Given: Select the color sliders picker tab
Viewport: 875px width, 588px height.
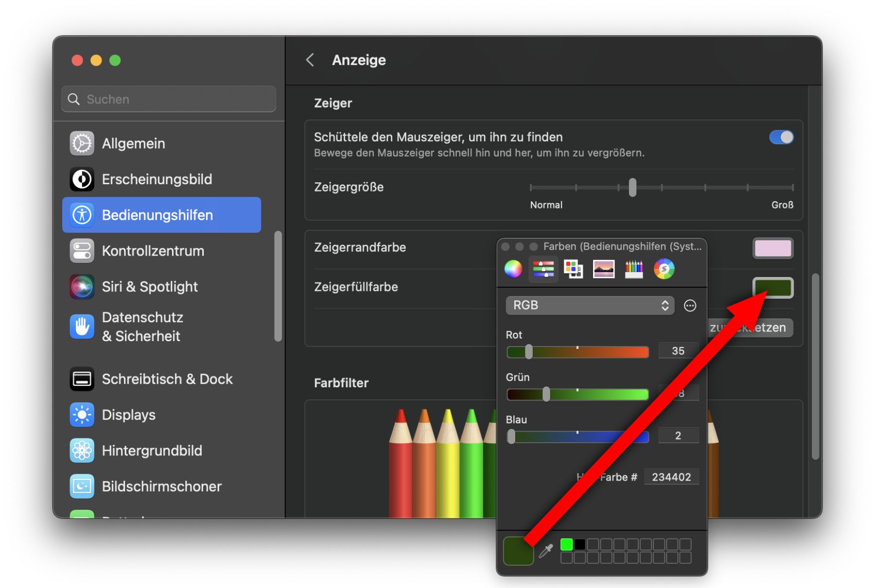Looking at the screenshot, I should 543,269.
